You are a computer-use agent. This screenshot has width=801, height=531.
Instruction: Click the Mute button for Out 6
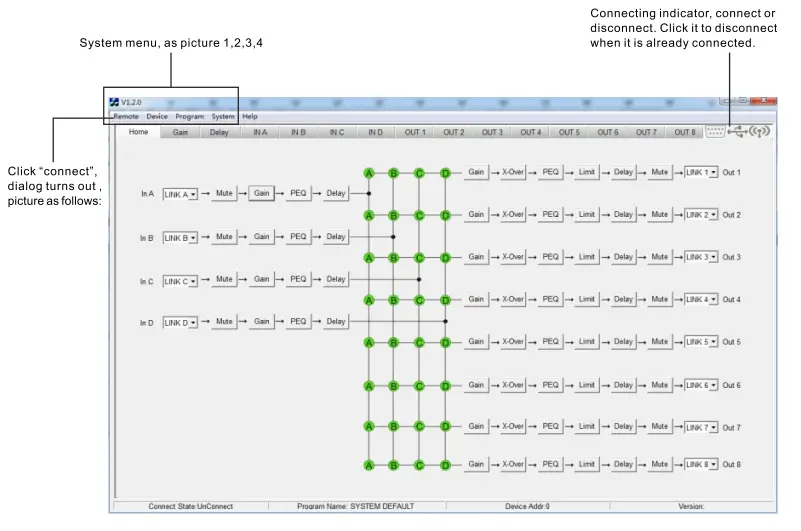pyautogui.click(x=659, y=385)
